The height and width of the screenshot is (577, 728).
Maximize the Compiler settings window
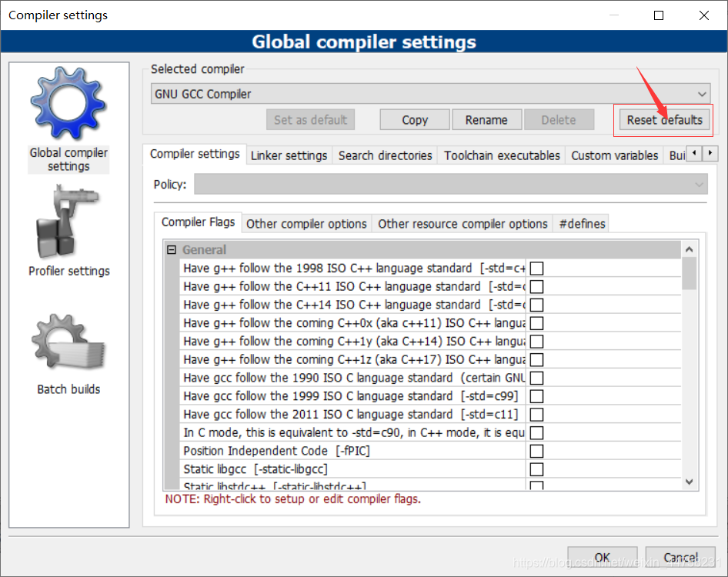[x=659, y=15]
